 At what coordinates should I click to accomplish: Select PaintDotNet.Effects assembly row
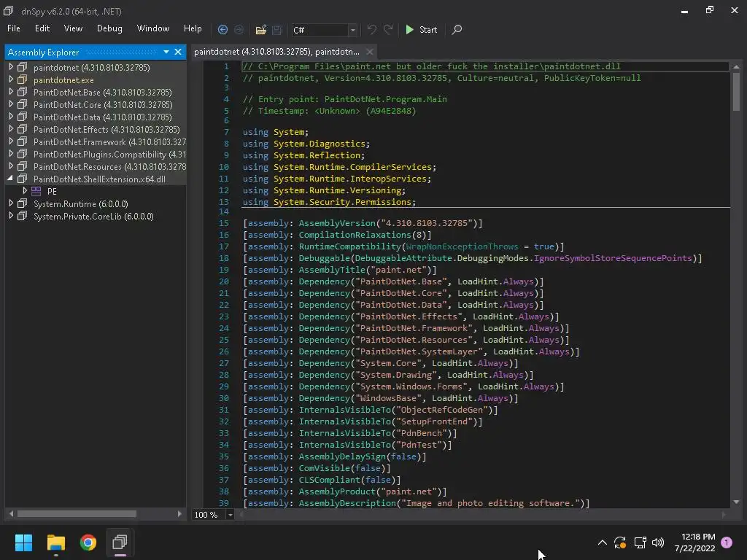(x=107, y=130)
